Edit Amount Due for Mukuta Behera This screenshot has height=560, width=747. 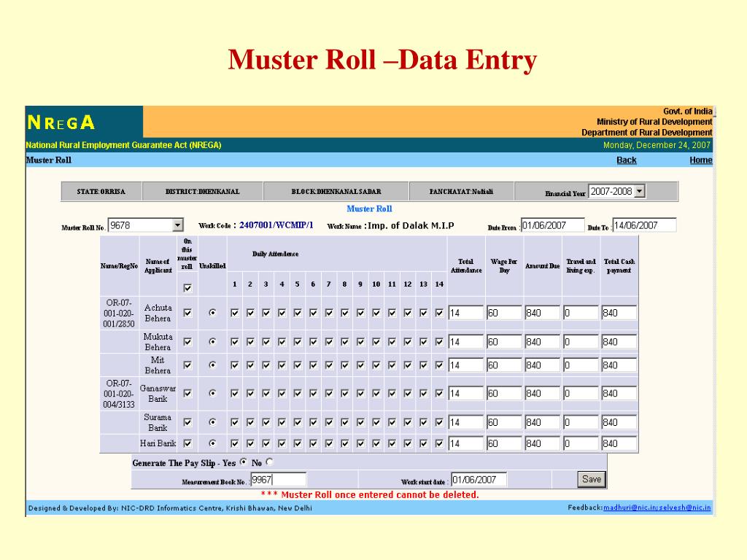pos(542,342)
